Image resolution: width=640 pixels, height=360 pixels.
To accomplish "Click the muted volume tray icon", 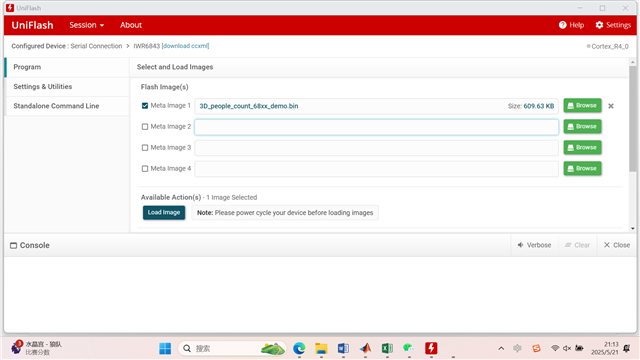I will pos(567,348).
